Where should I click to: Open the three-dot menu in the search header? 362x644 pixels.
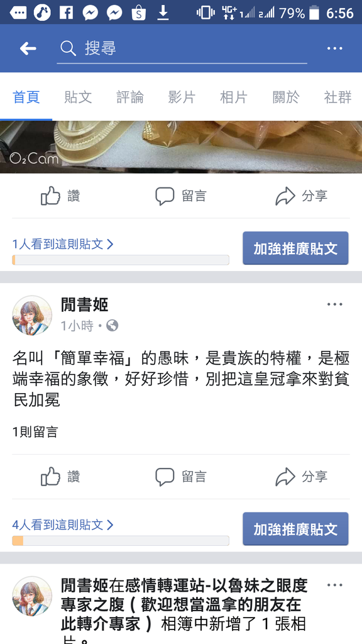click(335, 48)
